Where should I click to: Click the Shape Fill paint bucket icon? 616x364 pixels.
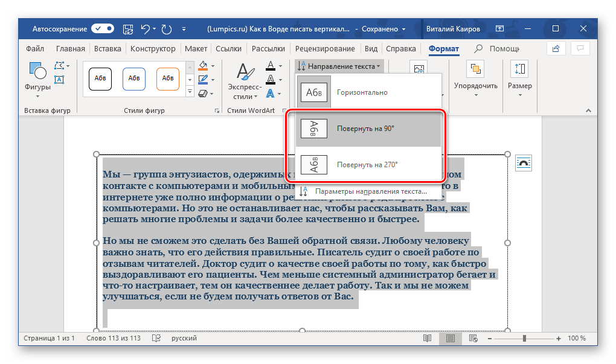[x=203, y=66]
